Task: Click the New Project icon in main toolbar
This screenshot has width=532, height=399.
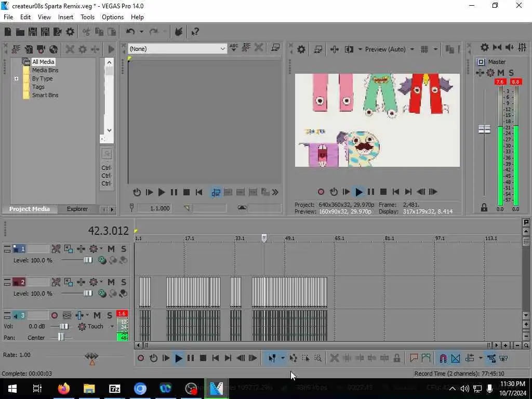Action: (7, 32)
